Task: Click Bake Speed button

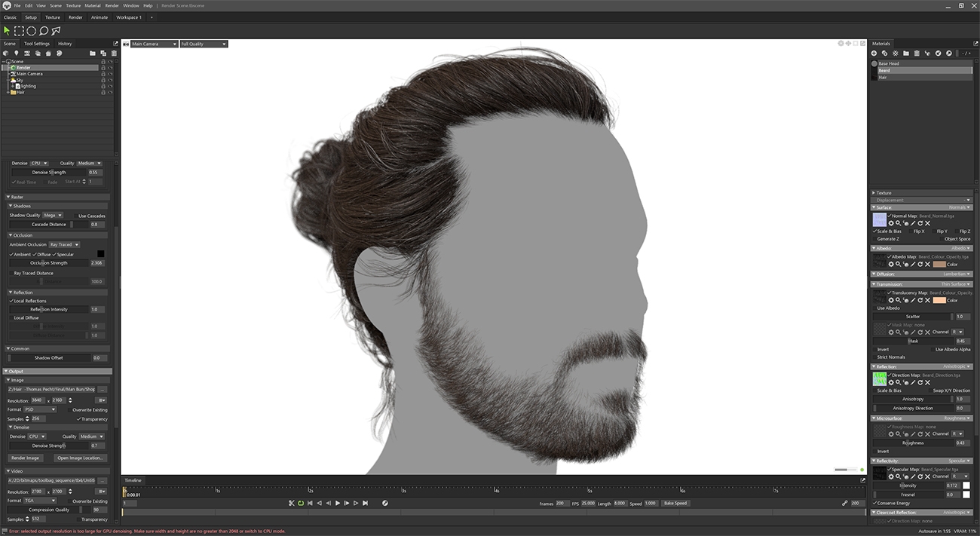Action: pyautogui.click(x=675, y=503)
